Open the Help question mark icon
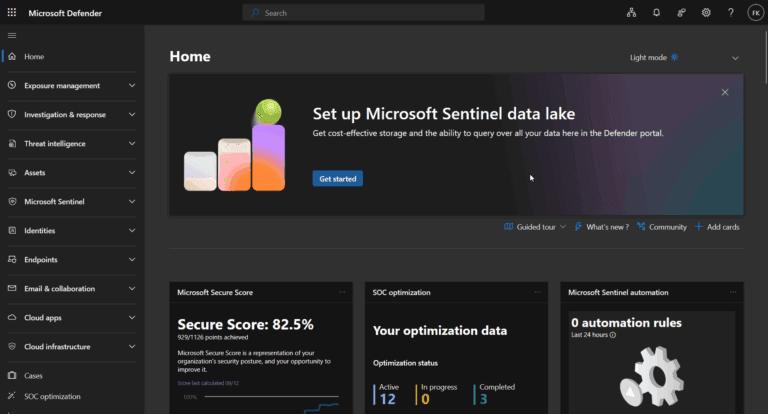Screen dimensions: 768x414 pyautogui.click(x=731, y=13)
